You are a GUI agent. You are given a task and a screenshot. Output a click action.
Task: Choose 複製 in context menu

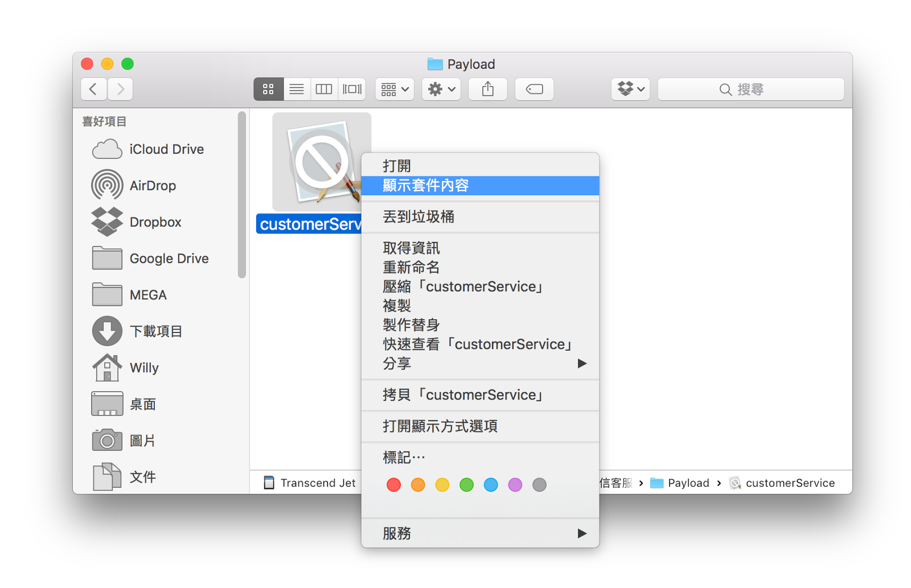(480, 306)
